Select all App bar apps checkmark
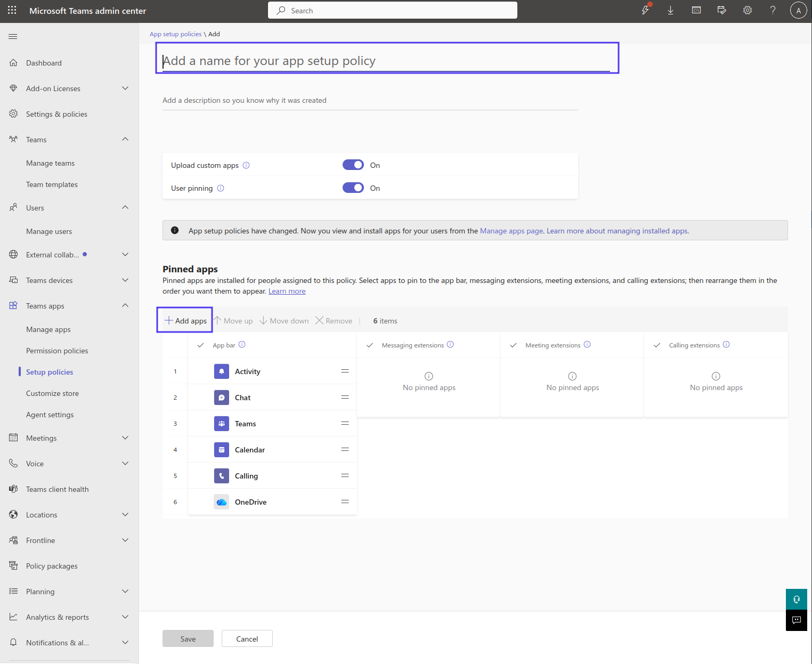The image size is (812, 664). [x=201, y=345]
